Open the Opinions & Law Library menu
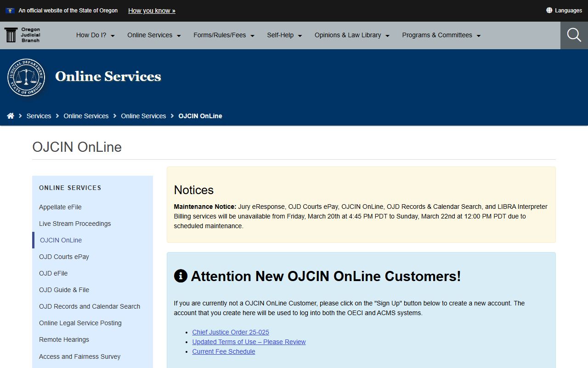The height and width of the screenshot is (368, 588). (351, 35)
